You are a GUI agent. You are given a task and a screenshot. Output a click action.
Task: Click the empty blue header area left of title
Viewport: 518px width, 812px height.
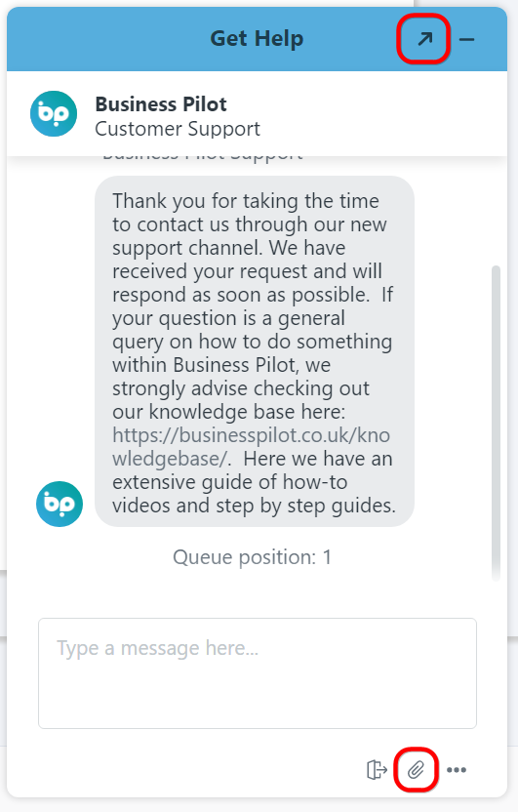(103, 39)
